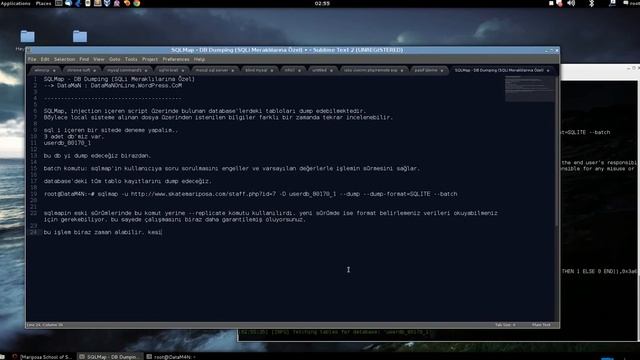Click the 'userdb_80170_1' text on line 11
The image size is (640, 360).
(67, 143)
